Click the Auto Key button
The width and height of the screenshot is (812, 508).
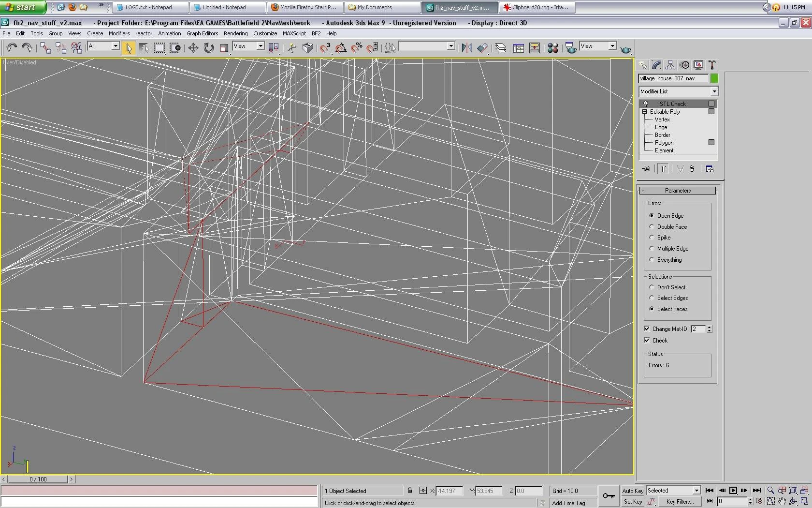pos(632,491)
